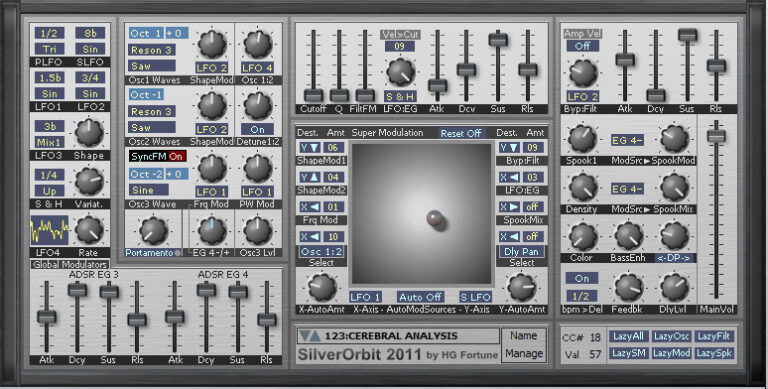Toggle Detune1:2 On button
The height and width of the screenshot is (389, 768).
[257, 129]
